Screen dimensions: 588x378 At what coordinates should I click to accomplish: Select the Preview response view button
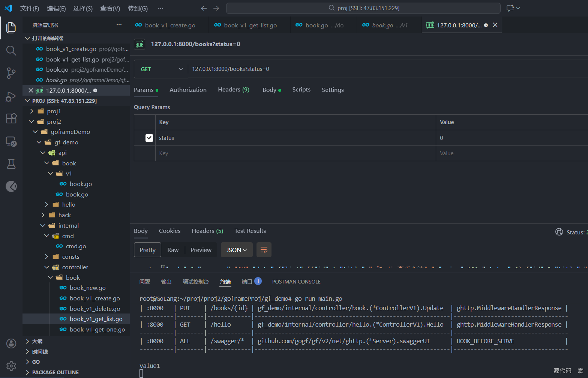[x=201, y=250]
